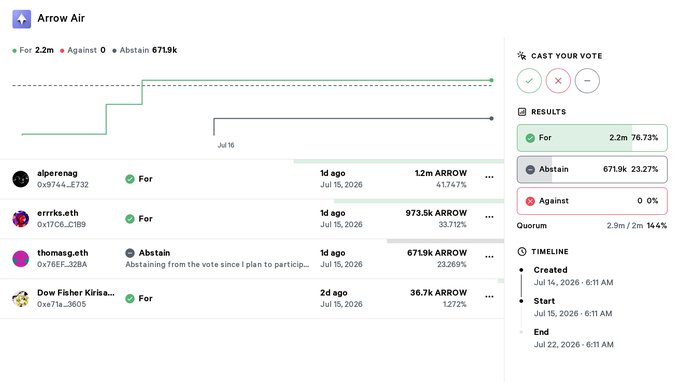Open thomasg.eth voter profile name
Screen dimensions: 680x382
pos(62,253)
